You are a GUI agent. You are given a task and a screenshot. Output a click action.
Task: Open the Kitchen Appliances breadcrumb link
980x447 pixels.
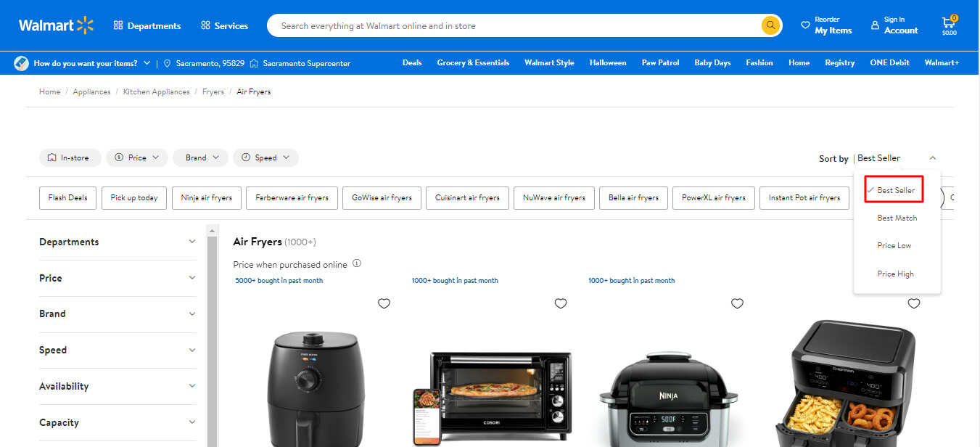156,91
